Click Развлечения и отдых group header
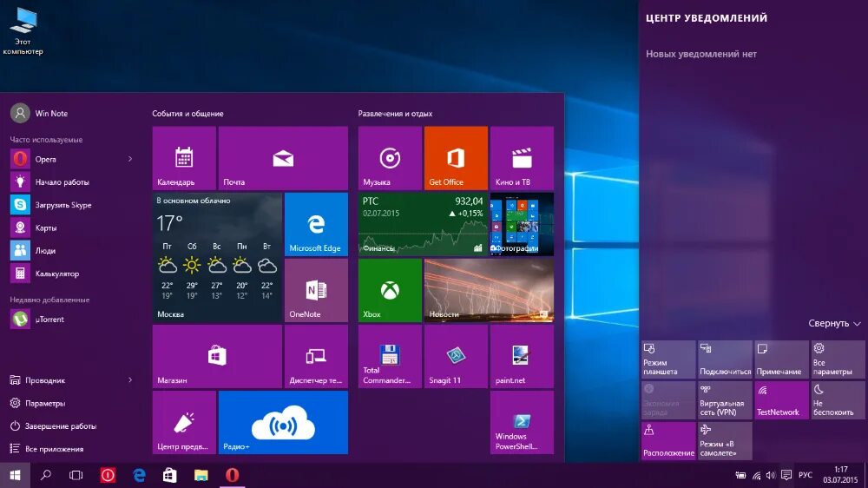The width and height of the screenshot is (868, 488). coord(395,114)
